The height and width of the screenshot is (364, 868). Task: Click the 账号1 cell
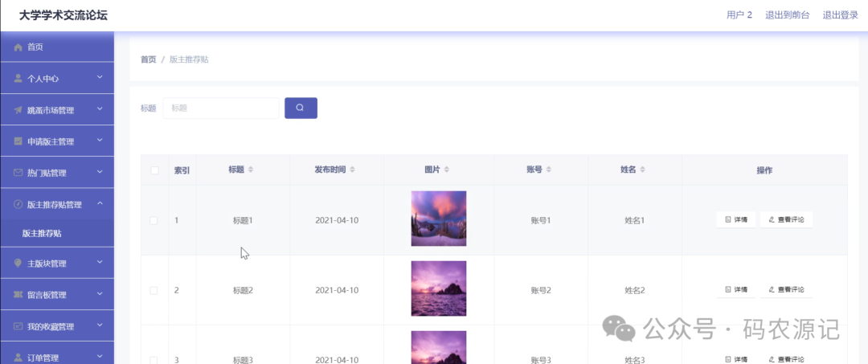(541, 220)
